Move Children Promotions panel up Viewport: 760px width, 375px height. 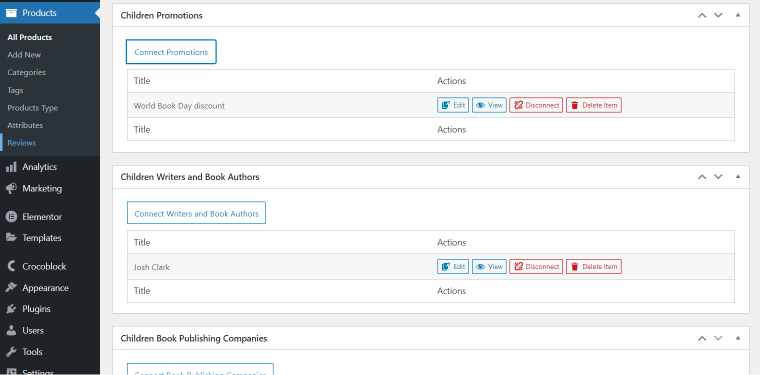point(702,15)
